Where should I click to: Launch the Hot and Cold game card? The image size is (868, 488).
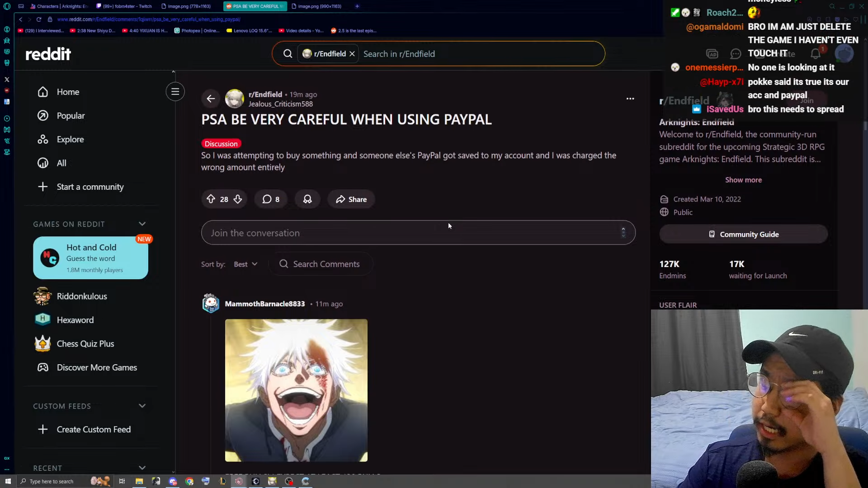(90, 258)
